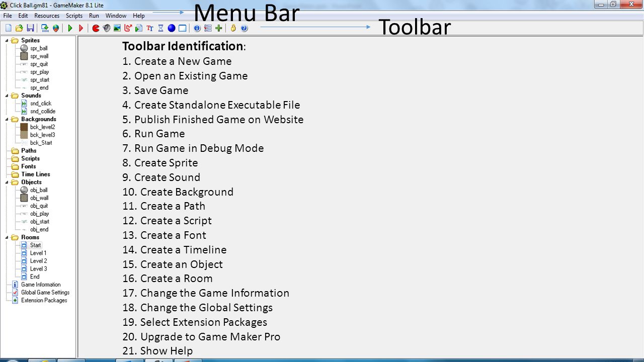This screenshot has width=644, height=362.
Task: Click the Create a Path icon
Action: [128, 28]
